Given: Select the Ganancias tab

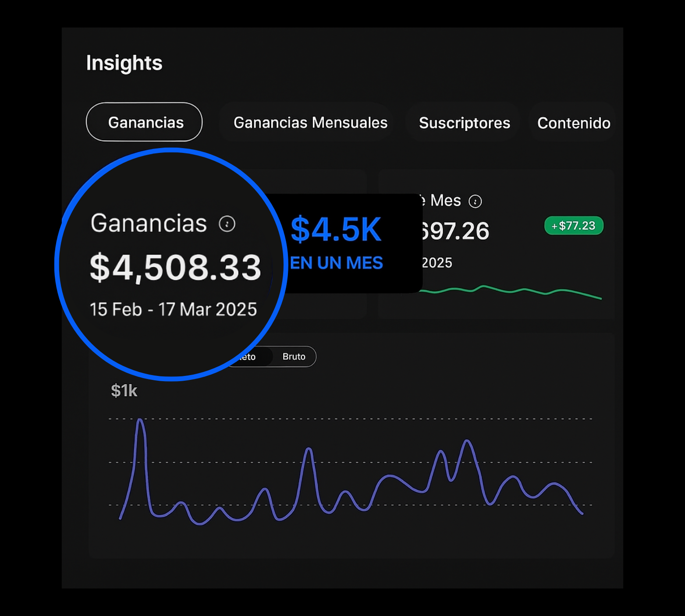Looking at the screenshot, I should coord(144,122).
